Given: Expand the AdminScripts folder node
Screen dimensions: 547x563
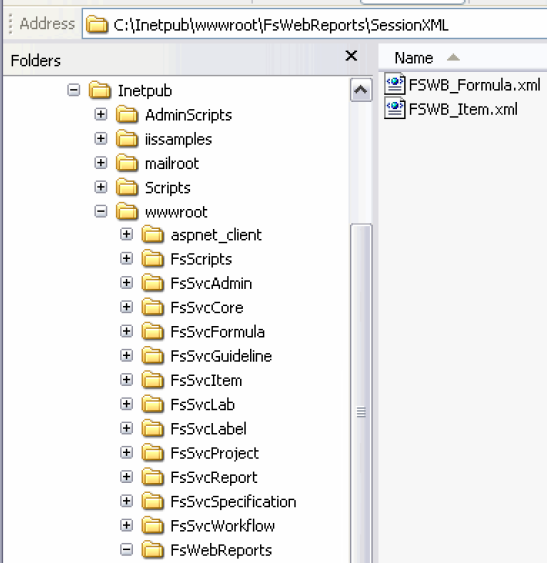Looking at the screenshot, I should coord(101,115).
